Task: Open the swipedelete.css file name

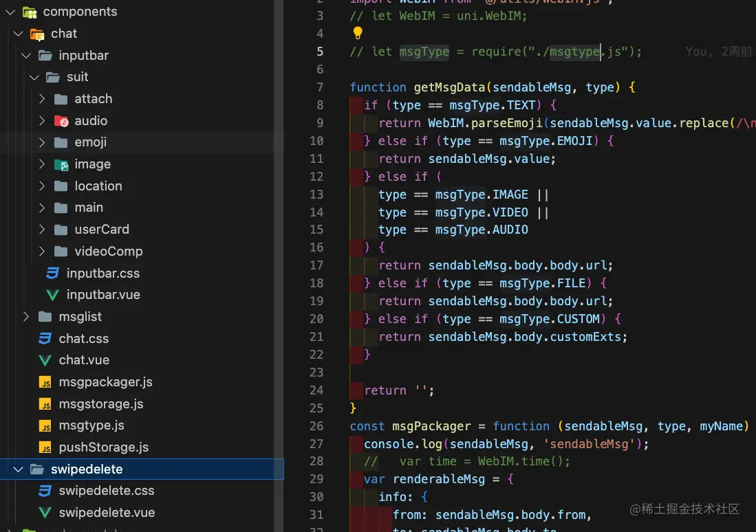Action: pyautogui.click(x=107, y=491)
